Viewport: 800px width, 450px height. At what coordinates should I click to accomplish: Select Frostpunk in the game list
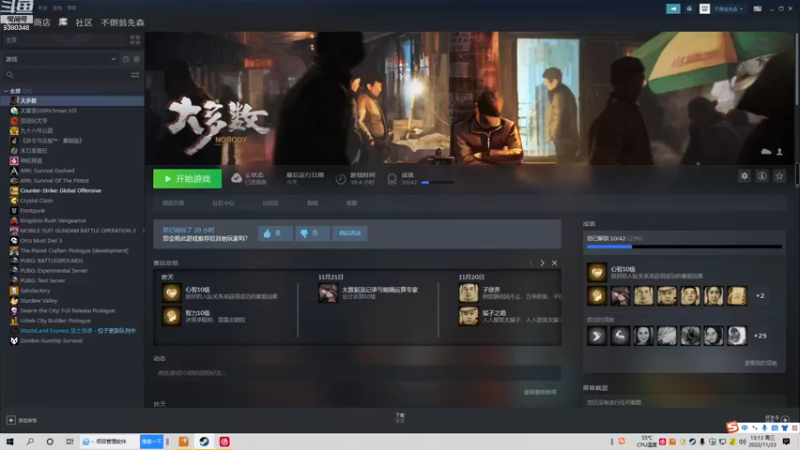(33, 210)
